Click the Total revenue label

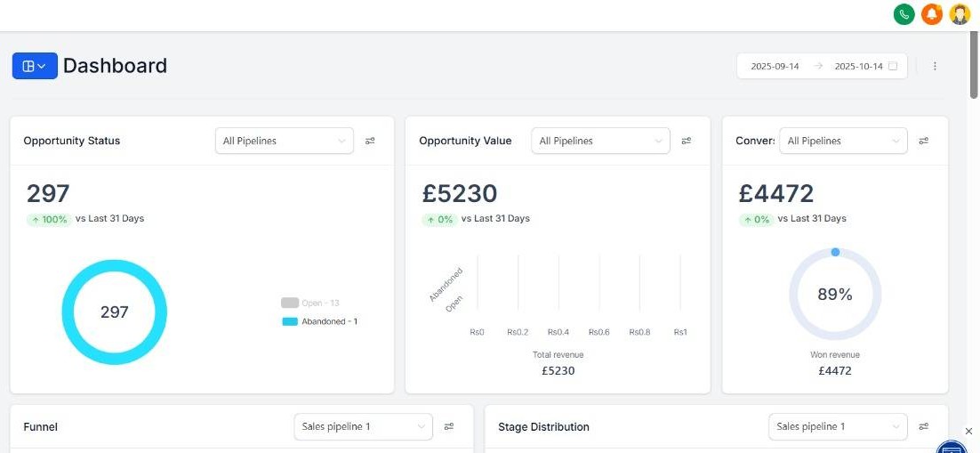click(558, 355)
